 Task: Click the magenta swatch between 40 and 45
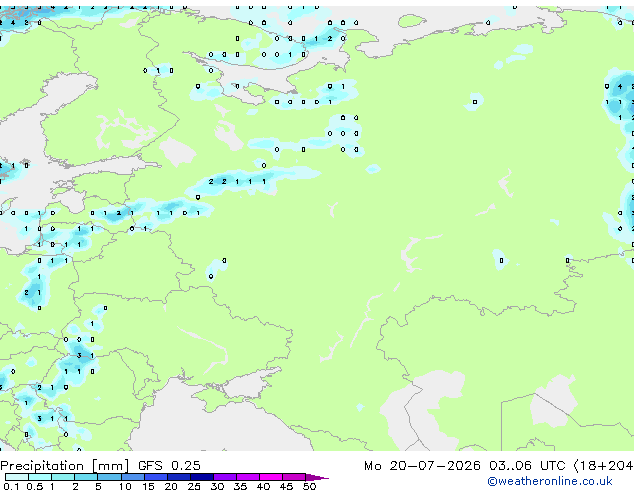(x=271, y=477)
